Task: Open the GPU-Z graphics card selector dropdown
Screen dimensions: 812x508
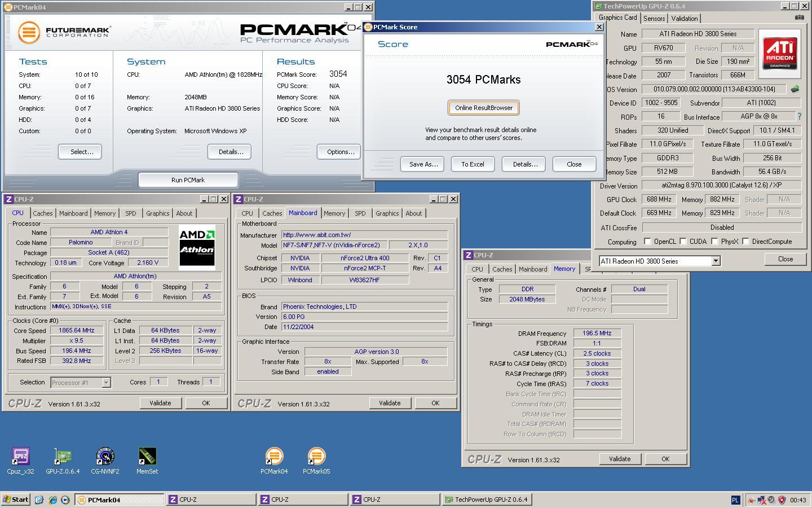Action: pyautogui.click(x=716, y=261)
